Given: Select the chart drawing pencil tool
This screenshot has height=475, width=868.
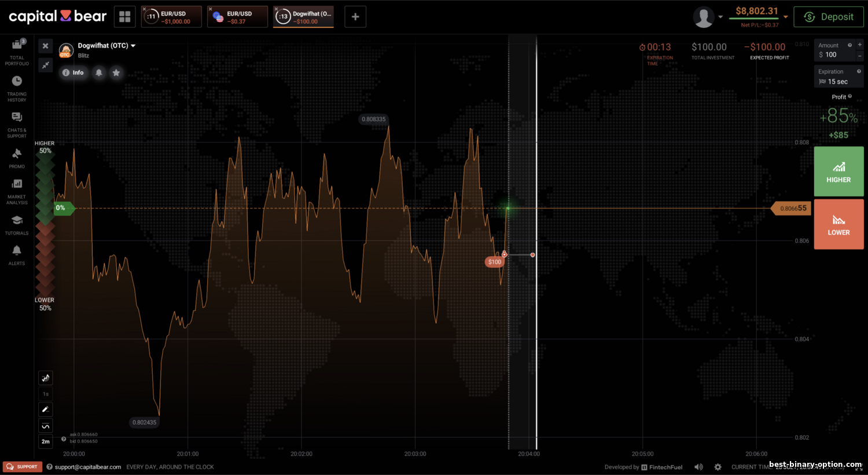Looking at the screenshot, I should (x=46, y=410).
